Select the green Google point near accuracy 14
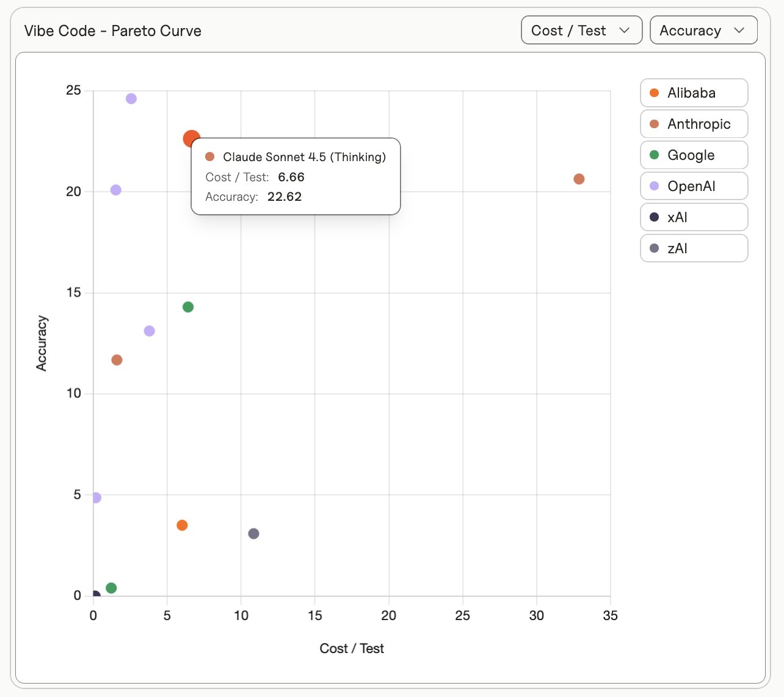Viewport: 784px width, 697px height. (x=188, y=307)
